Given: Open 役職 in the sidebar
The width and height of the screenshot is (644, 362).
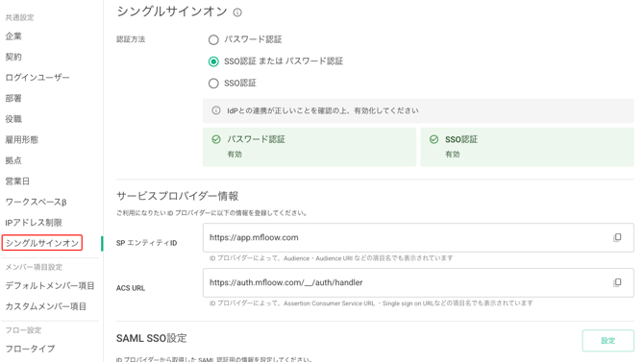Looking at the screenshot, I should coord(13,119).
